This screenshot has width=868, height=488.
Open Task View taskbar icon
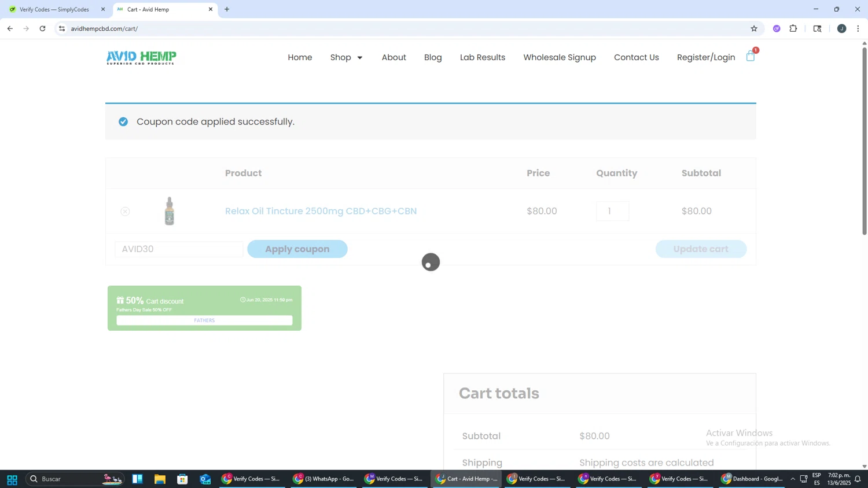[137, 479]
